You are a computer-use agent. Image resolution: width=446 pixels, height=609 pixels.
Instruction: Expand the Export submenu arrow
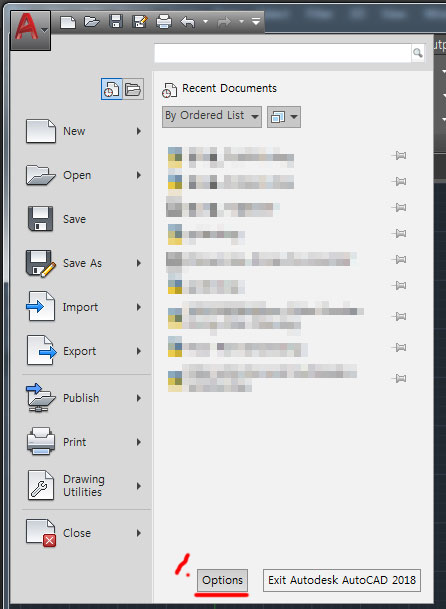point(139,351)
